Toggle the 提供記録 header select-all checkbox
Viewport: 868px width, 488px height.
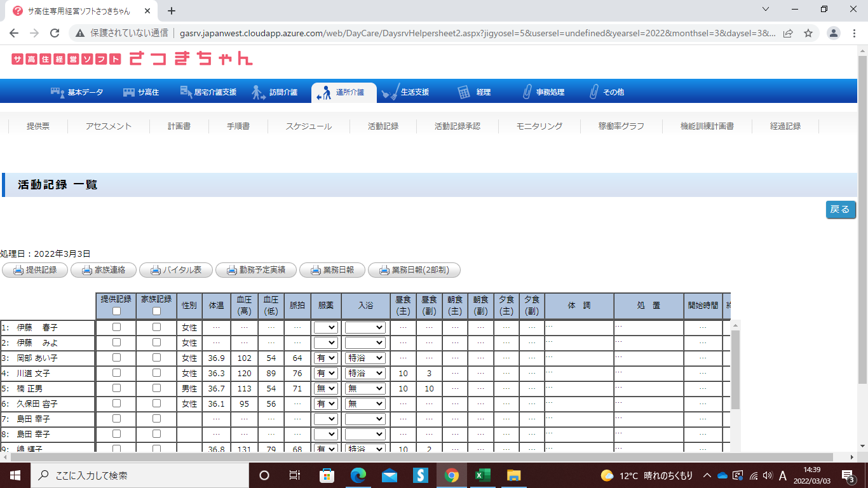tap(116, 311)
